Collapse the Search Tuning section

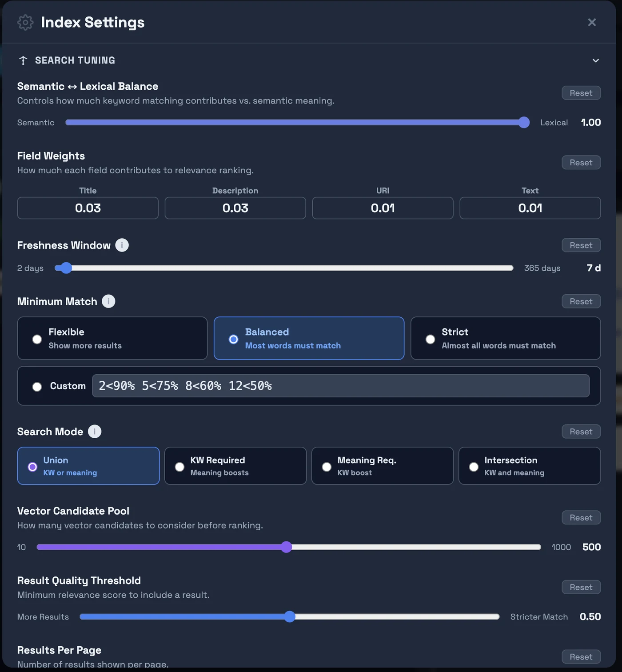point(596,60)
